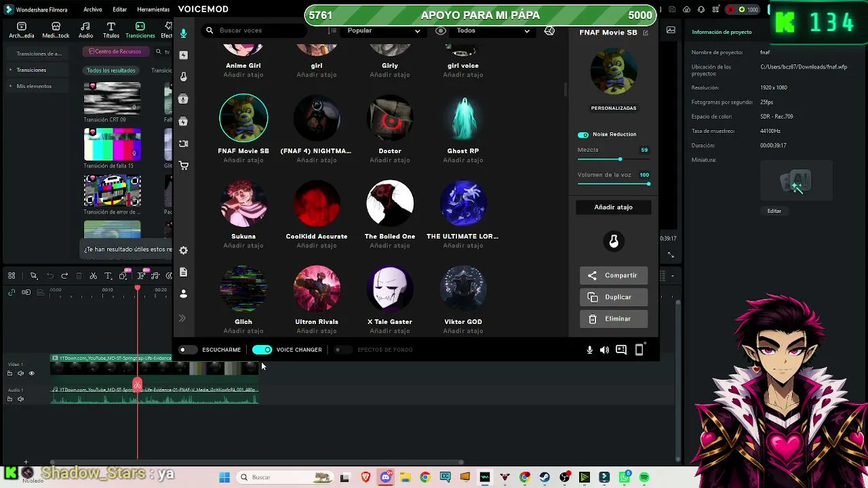
Task: Open Voicemod settings gear
Action: click(184, 250)
